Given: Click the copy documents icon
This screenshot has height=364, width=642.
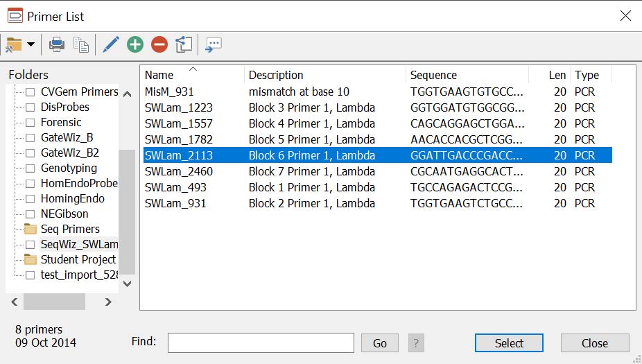Looking at the screenshot, I should pos(81,44).
